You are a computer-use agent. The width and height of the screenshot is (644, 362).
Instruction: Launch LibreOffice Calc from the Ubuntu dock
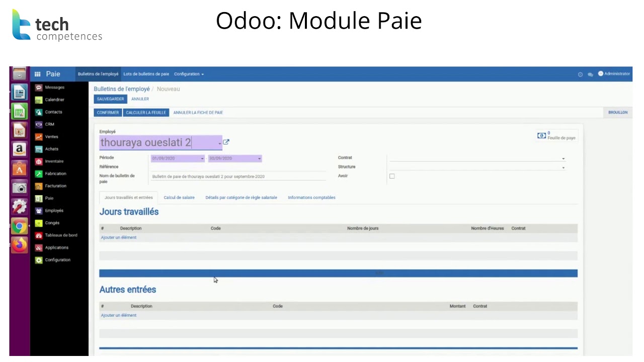(x=19, y=111)
